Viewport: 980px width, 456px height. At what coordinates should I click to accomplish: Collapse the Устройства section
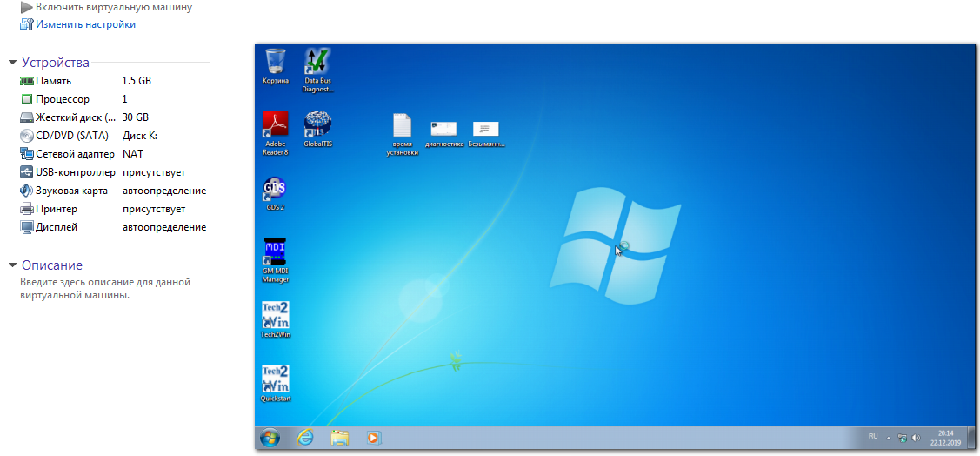12,63
